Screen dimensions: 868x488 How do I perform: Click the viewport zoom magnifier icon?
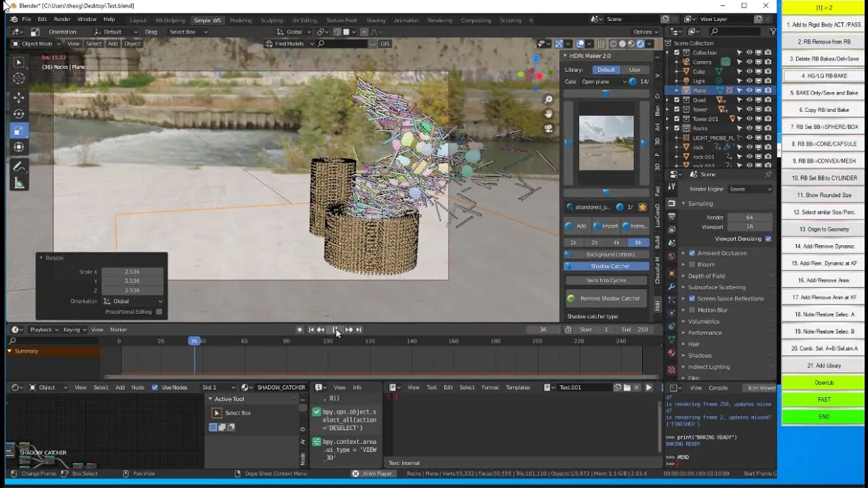[x=549, y=100]
